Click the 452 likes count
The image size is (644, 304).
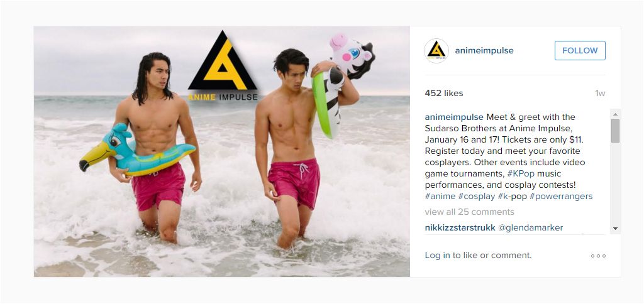pyautogui.click(x=444, y=93)
